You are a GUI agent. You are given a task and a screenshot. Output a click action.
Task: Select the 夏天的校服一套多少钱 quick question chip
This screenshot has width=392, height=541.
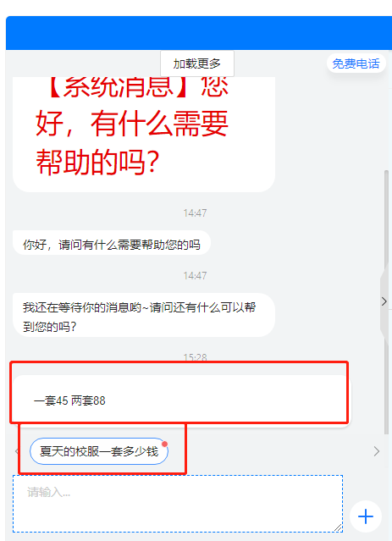pyautogui.click(x=99, y=451)
